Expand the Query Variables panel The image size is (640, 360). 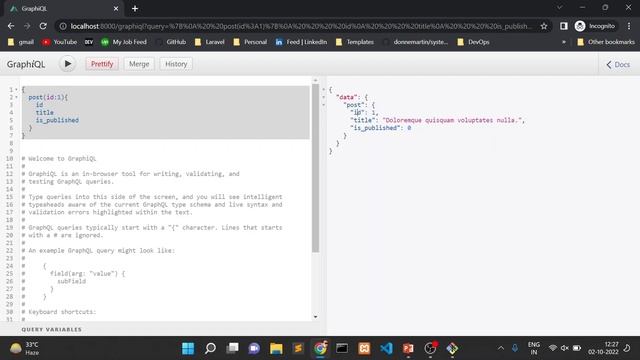51,329
